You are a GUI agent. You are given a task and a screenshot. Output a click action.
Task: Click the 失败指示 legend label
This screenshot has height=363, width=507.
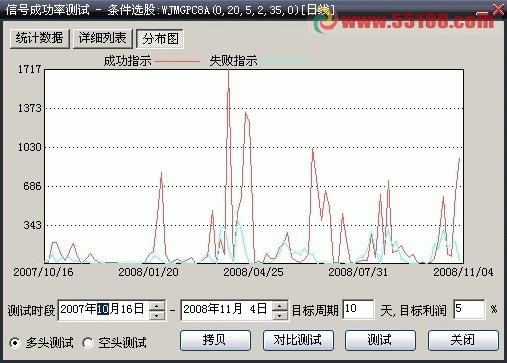click(x=233, y=61)
